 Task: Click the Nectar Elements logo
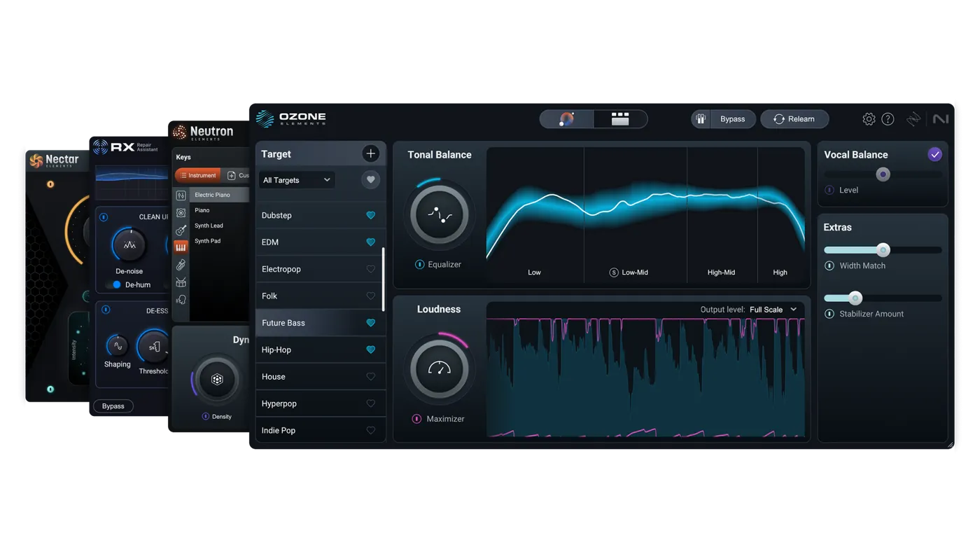coord(54,160)
